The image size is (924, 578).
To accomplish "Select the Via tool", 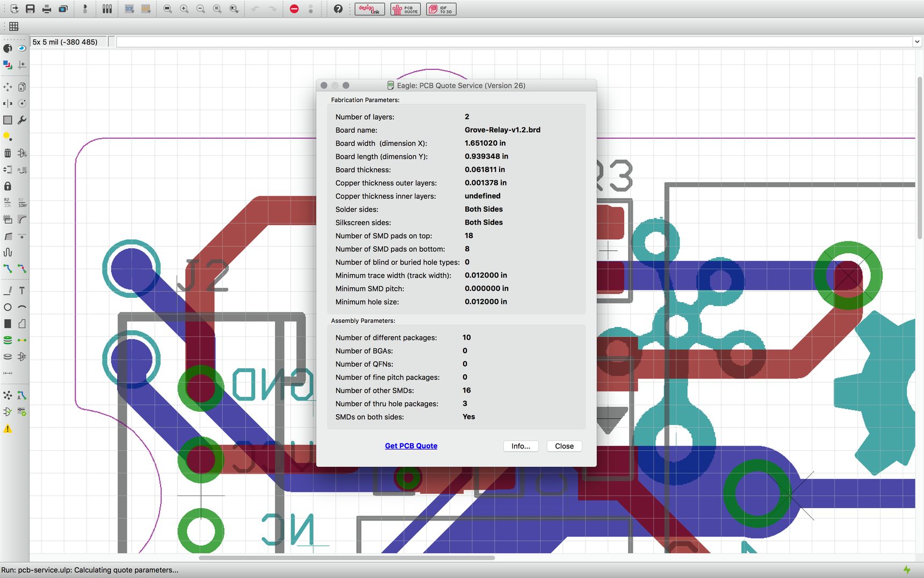I will tap(8, 340).
